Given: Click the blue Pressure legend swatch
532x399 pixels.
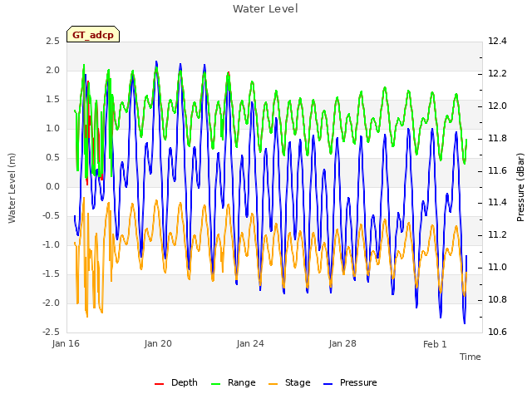Looking at the screenshot, I should (x=328, y=384).
